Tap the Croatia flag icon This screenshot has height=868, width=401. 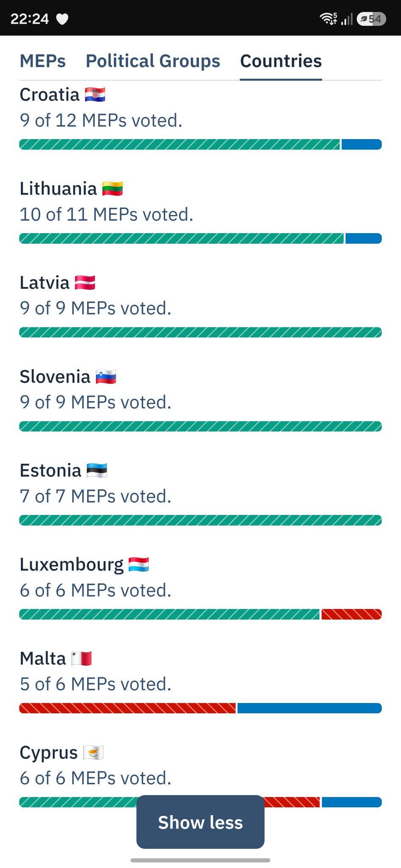(x=95, y=95)
